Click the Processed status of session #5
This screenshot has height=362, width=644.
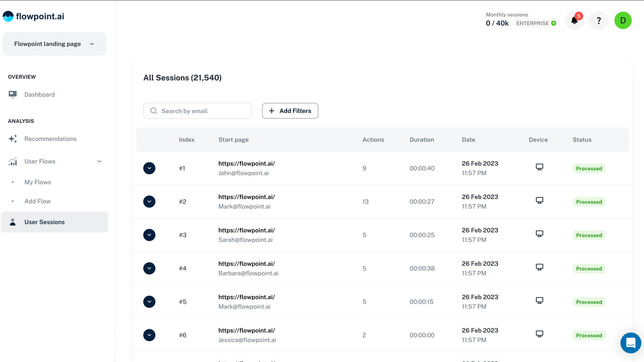[589, 302]
